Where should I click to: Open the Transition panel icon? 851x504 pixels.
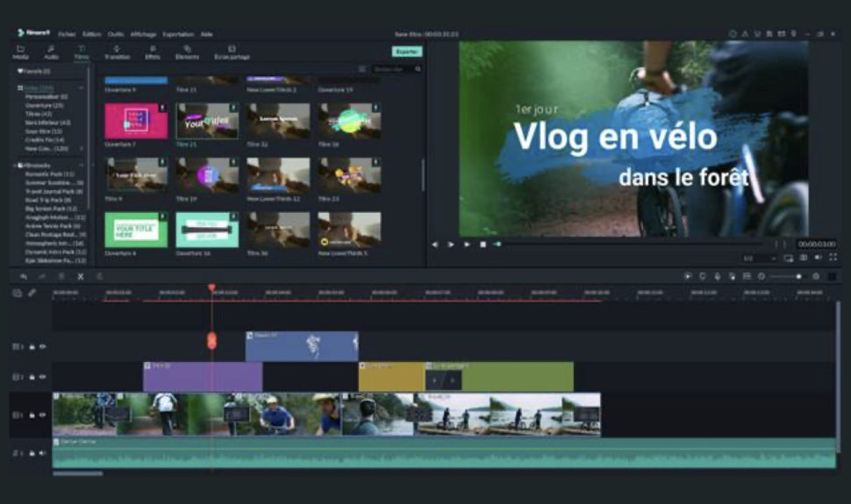pos(116,52)
